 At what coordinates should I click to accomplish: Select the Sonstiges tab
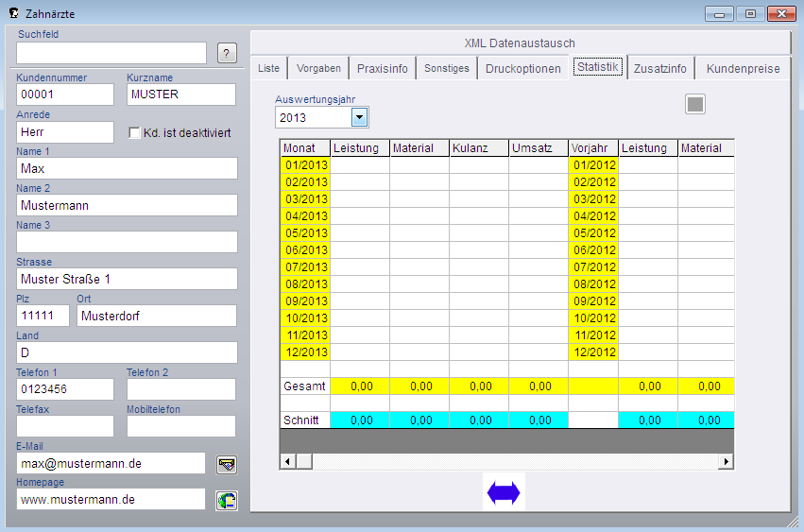pyautogui.click(x=447, y=68)
